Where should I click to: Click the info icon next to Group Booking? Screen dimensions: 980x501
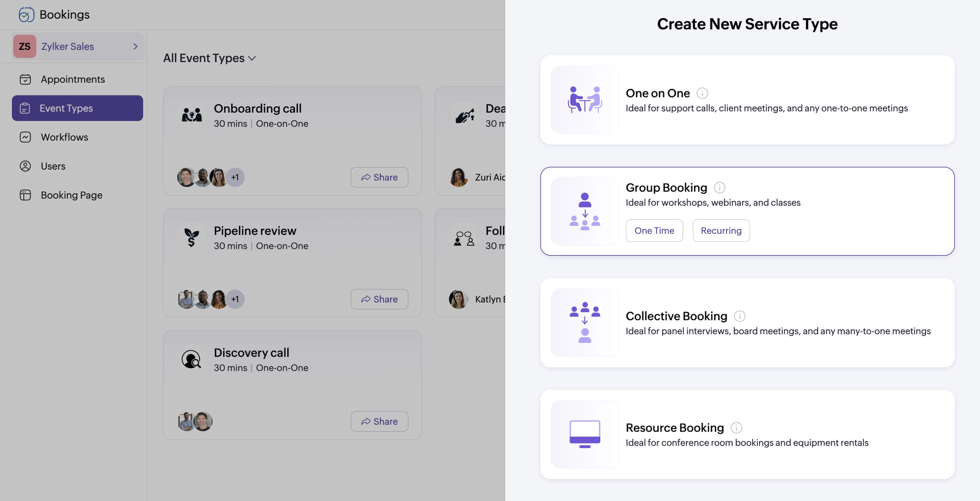point(719,188)
